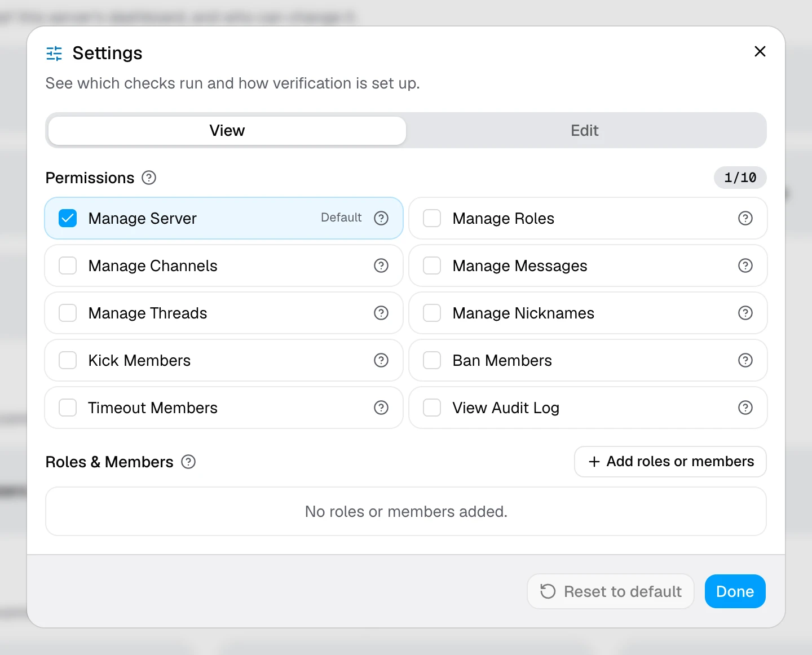
Task: Switch to the Edit tab
Action: pos(585,131)
